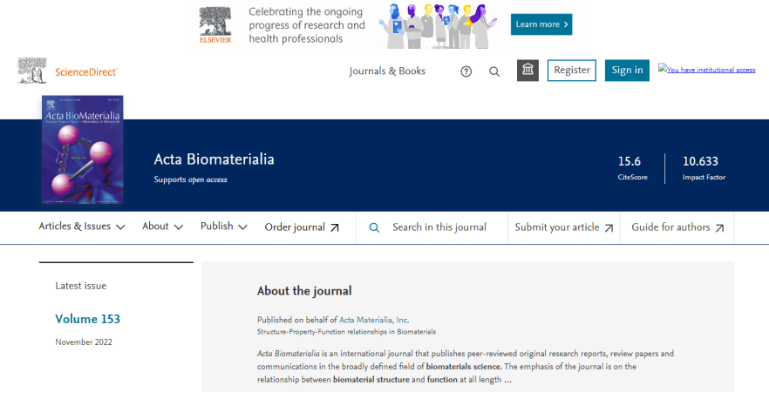Click the November 2022 date text

pyautogui.click(x=84, y=342)
